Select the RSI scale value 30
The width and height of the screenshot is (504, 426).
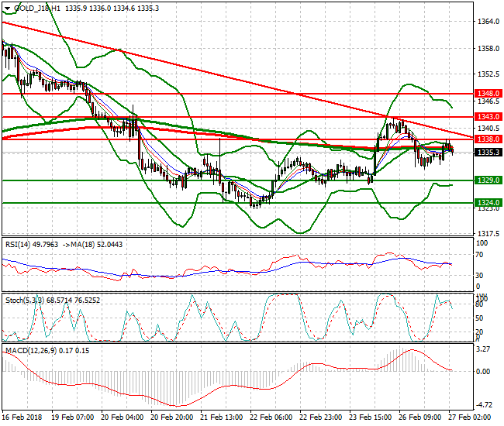(x=479, y=276)
